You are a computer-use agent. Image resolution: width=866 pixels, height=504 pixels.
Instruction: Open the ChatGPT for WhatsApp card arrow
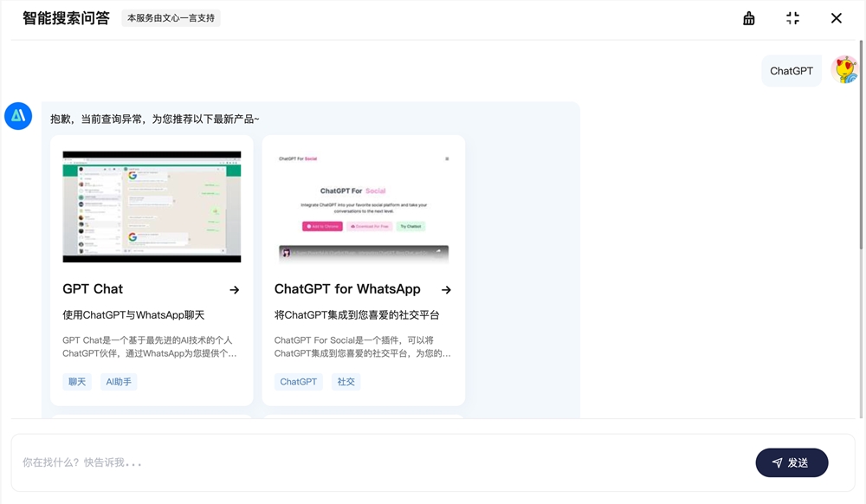click(446, 289)
